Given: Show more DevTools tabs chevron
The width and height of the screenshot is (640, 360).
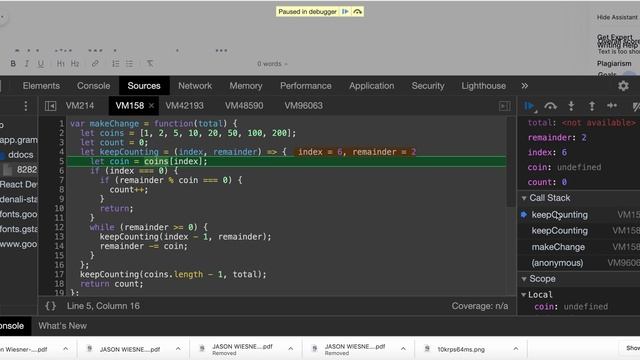Looking at the screenshot, I should (524, 86).
